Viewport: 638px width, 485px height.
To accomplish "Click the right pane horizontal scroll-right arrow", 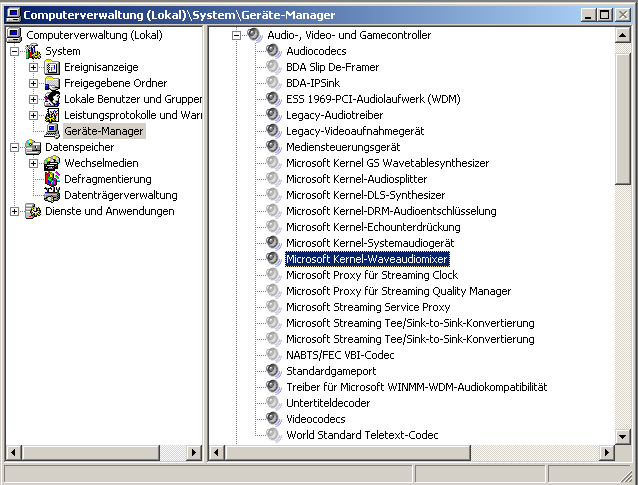I will click(x=607, y=452).
